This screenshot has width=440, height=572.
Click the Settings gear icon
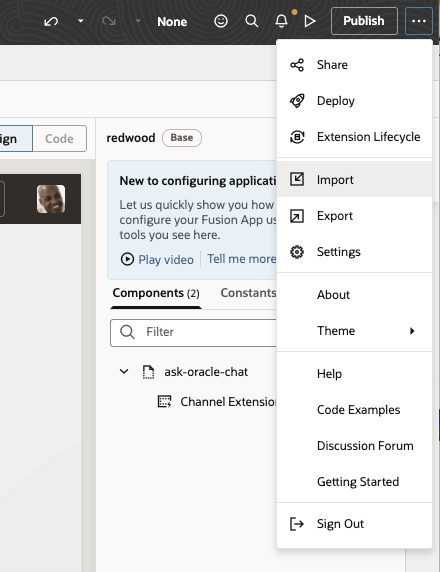[297, 252]
